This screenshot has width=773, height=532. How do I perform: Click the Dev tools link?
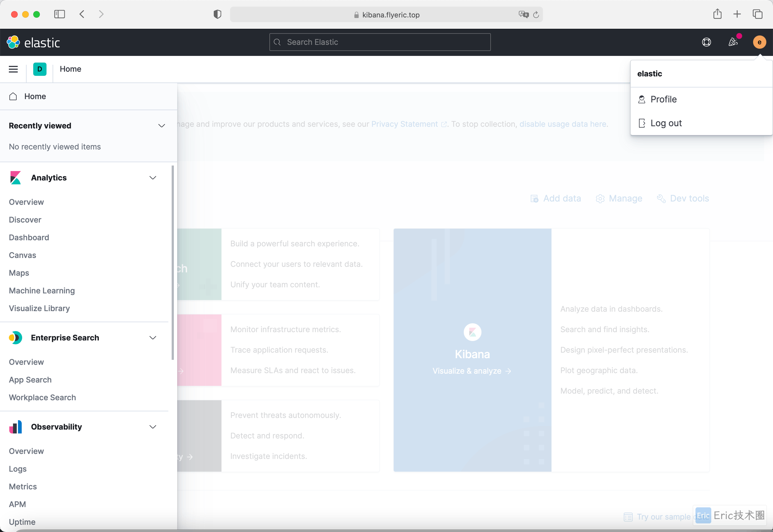683,198
